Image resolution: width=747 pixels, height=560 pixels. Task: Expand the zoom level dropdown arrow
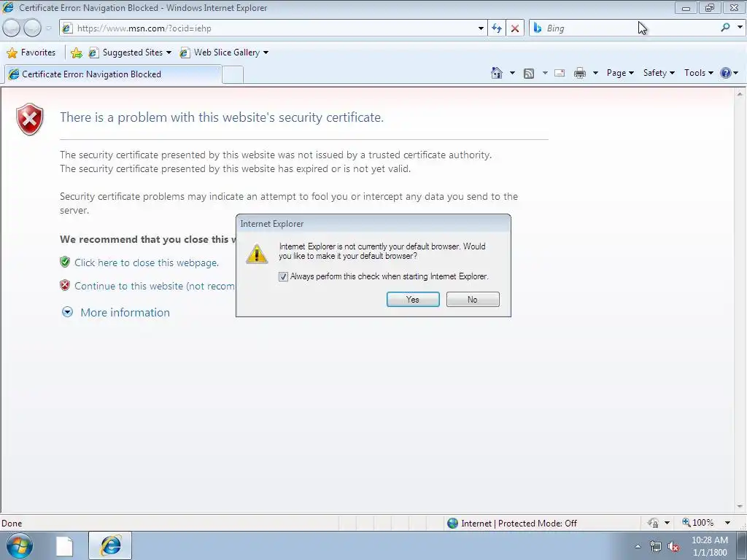tap(727, 523)
